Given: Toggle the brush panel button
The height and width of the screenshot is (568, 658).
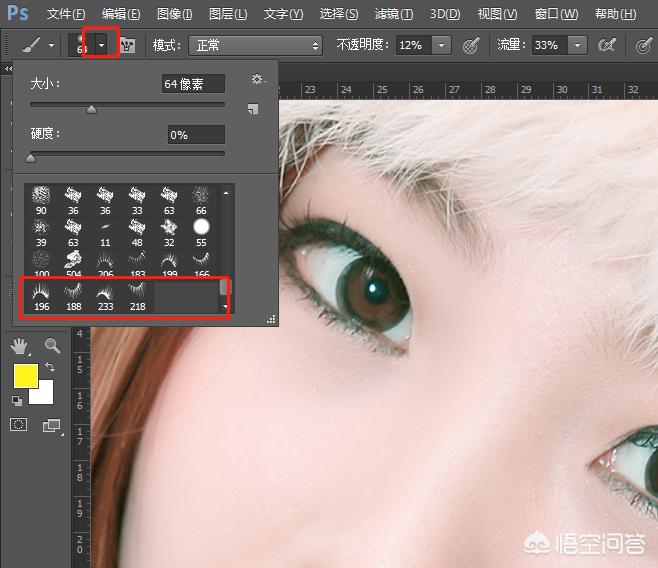Looking at the screenshot, I should point(127,46).
